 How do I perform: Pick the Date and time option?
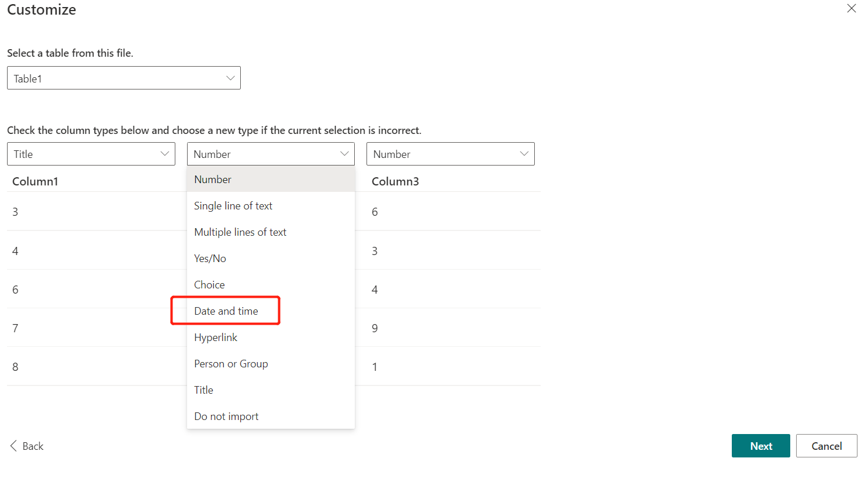tap(271, 311)
